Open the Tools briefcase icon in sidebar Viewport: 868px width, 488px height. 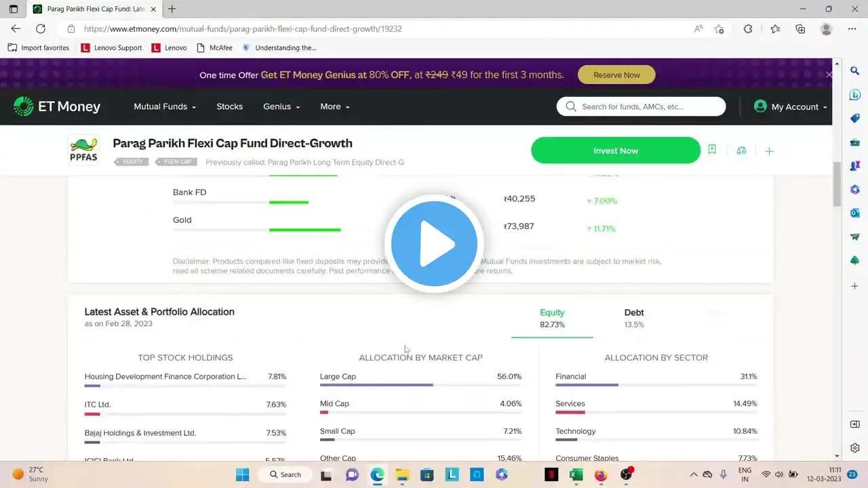(x=855, y=142)
